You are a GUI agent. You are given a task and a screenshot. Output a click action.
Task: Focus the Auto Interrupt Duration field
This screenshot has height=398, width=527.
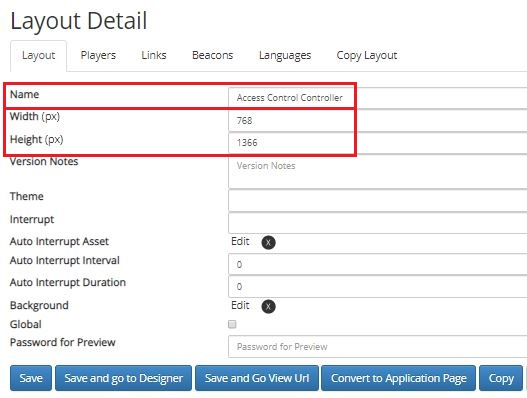[377, 286]
